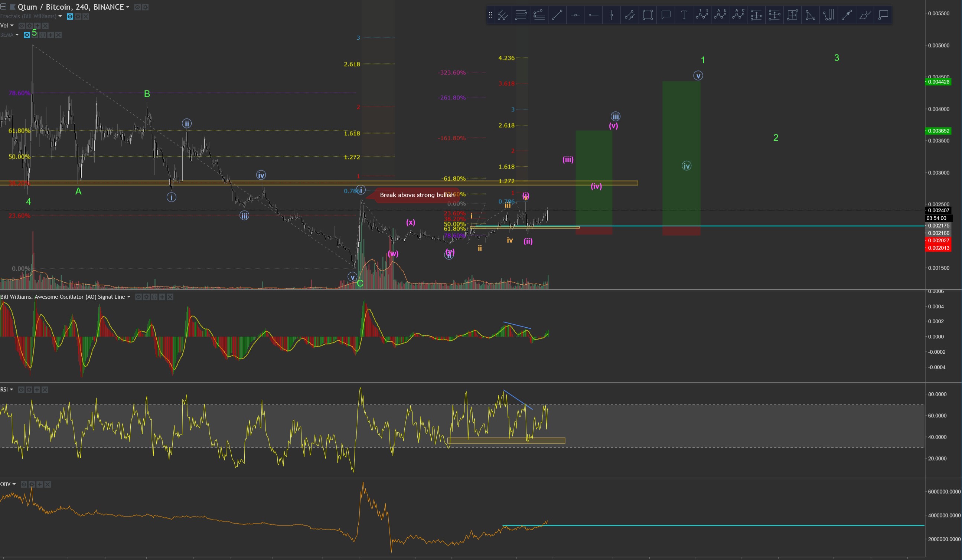Select the Elliott A-E triangle wave tool

tap(720, 15)
